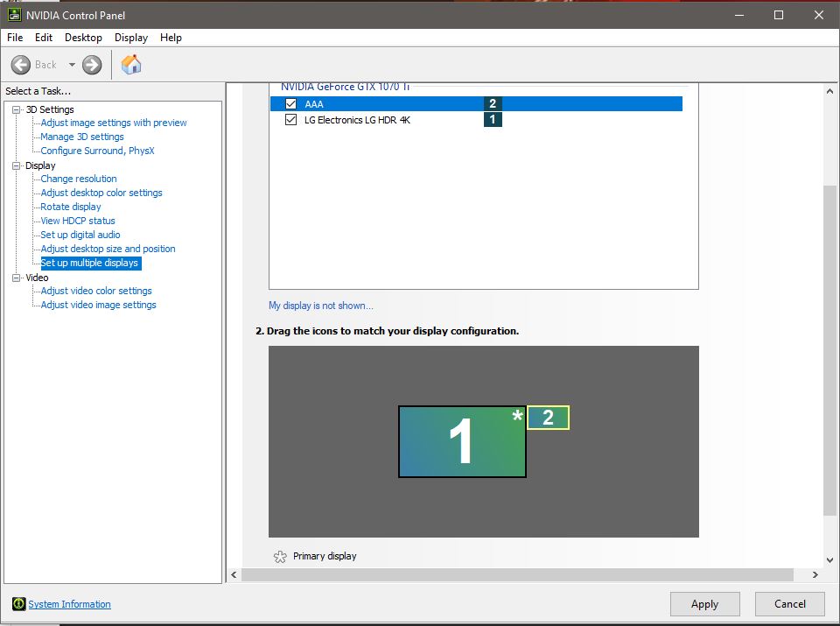Open the Display menu

pos(130,38)
